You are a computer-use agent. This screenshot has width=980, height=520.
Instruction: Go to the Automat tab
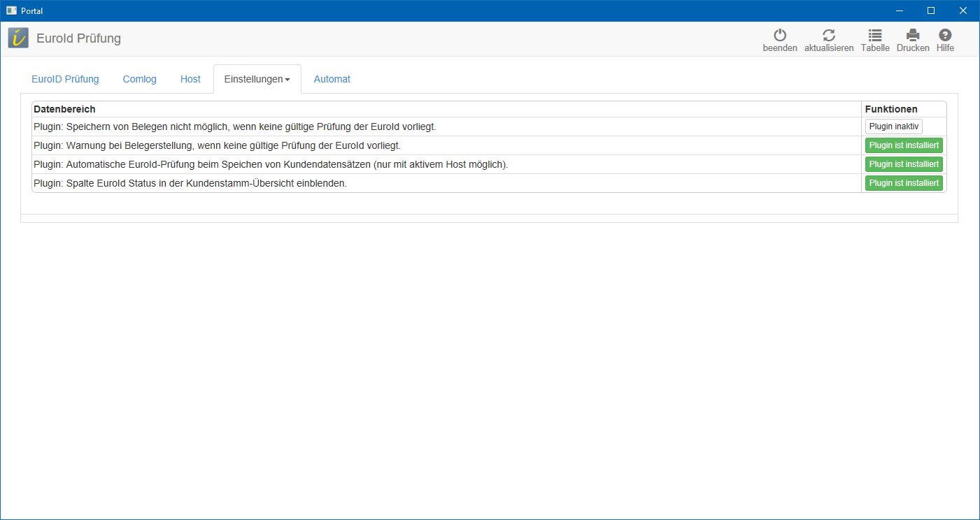[x=332, y=79]
